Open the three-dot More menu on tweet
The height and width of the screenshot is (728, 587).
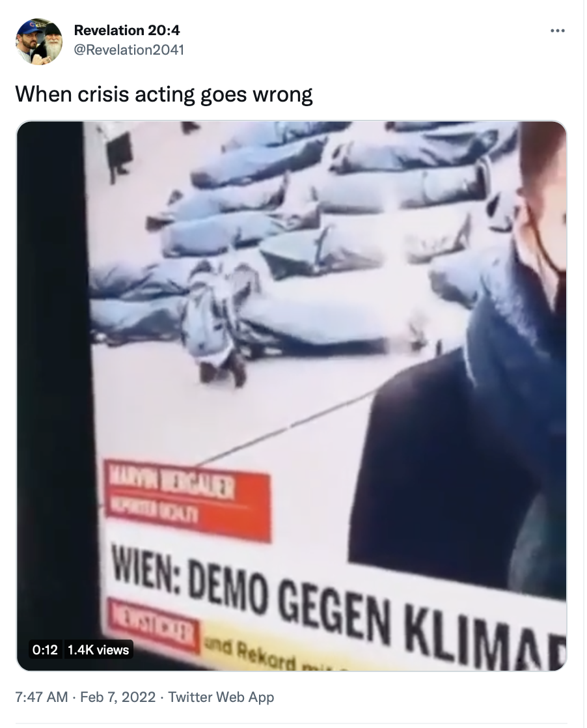tap(557, 31)
